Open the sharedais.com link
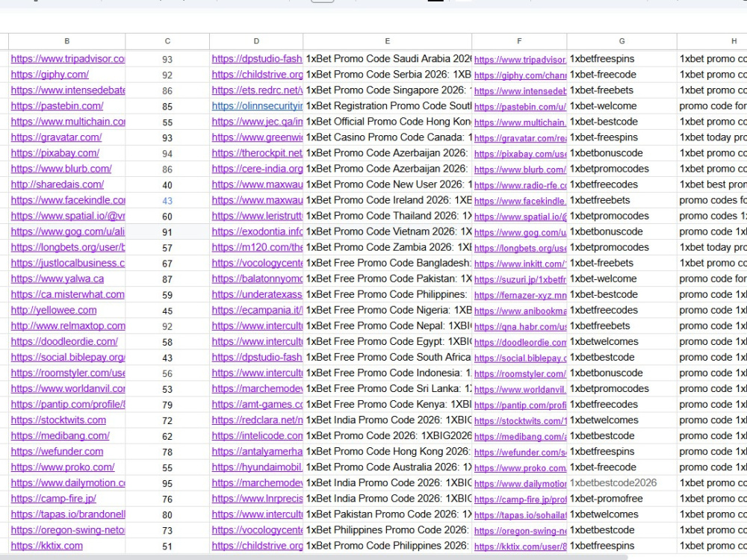 pyautogui.click(x=58, y=184)
